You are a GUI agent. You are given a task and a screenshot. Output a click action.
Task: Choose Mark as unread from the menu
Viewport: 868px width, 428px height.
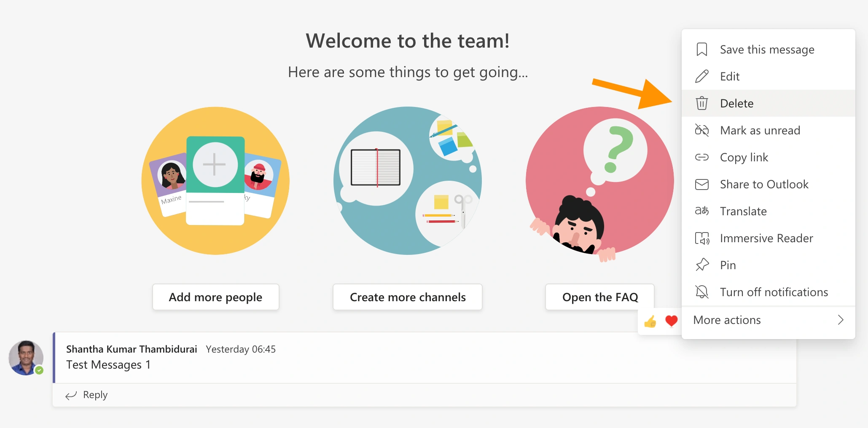click(768, 130)
